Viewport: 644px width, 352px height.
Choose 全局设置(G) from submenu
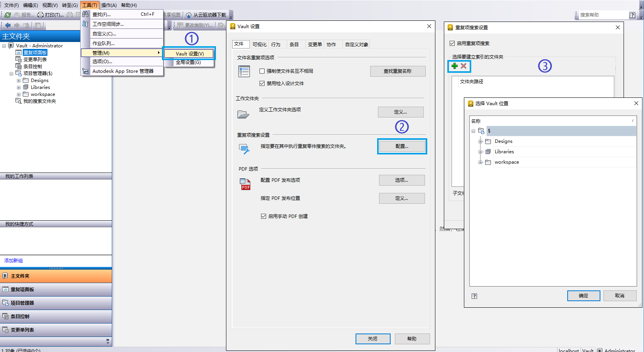click(x=189, y=62)
